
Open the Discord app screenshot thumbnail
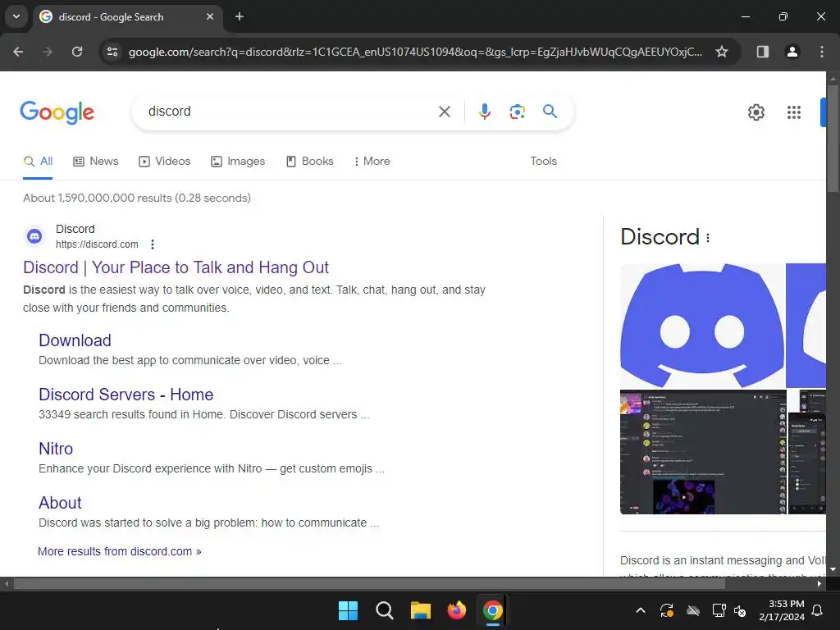(x=703, y=452)
